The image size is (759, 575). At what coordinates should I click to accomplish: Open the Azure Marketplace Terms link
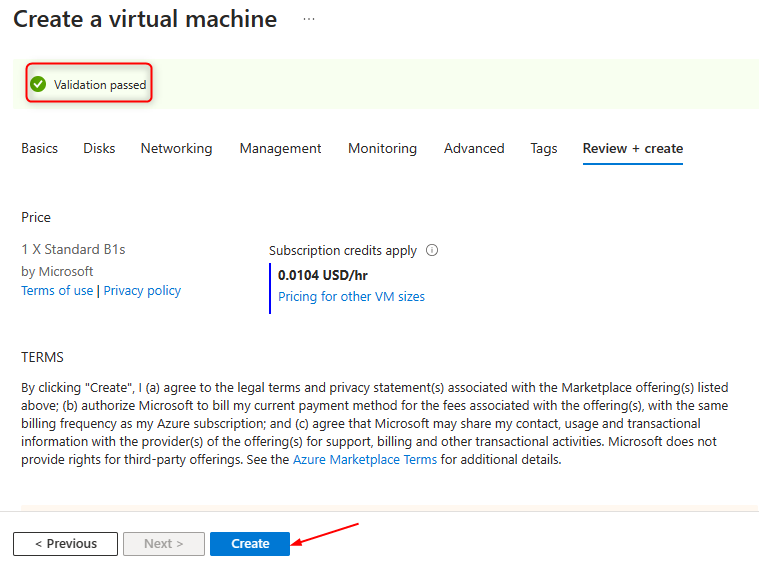(365, 460)
